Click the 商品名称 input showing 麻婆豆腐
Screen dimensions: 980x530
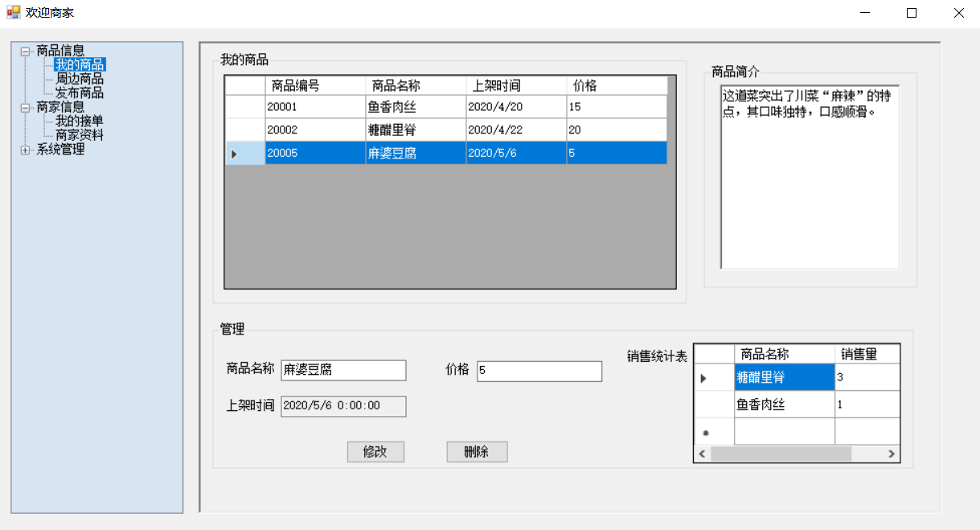[x=343, y=370]
